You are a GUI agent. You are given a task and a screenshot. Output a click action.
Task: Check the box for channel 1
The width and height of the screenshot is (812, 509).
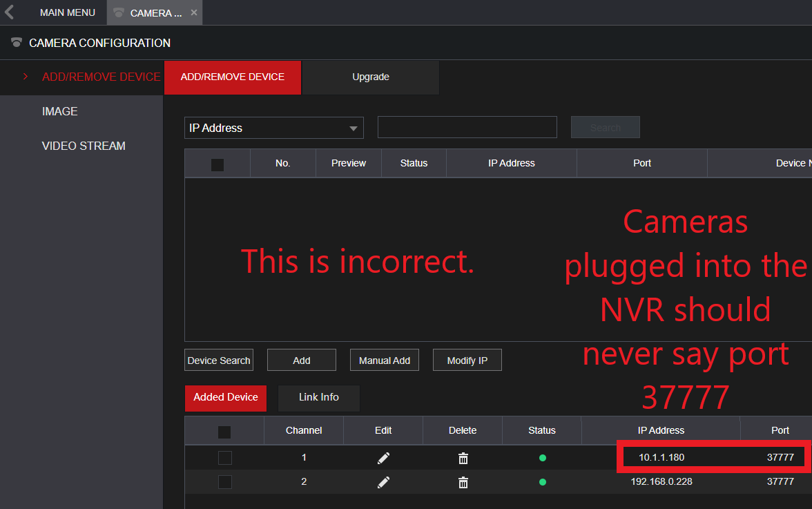[225, 458]
